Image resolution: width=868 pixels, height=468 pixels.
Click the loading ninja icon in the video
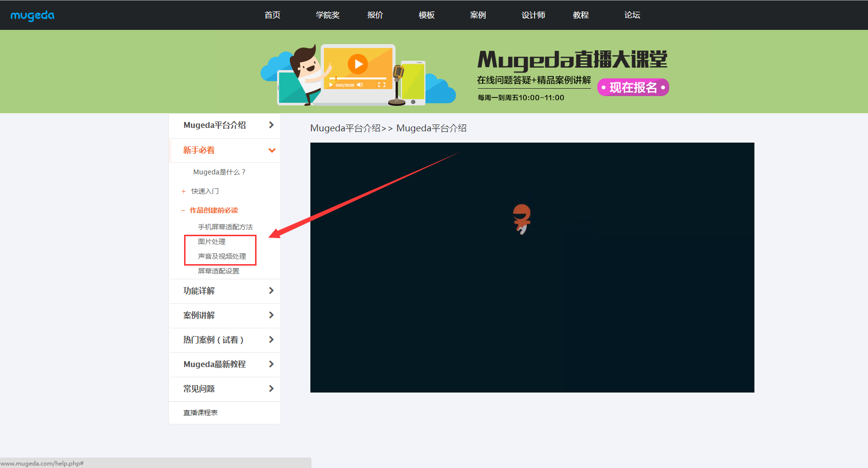click(x=522, y=219)
